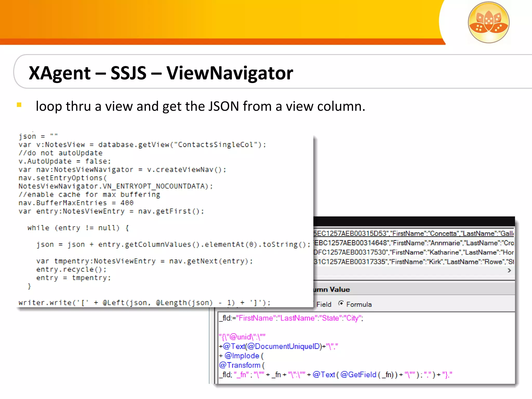Image resolution: width=532 pixels, height=399 pixels.
Task: Click the Field option label
Action: (324, 304)
